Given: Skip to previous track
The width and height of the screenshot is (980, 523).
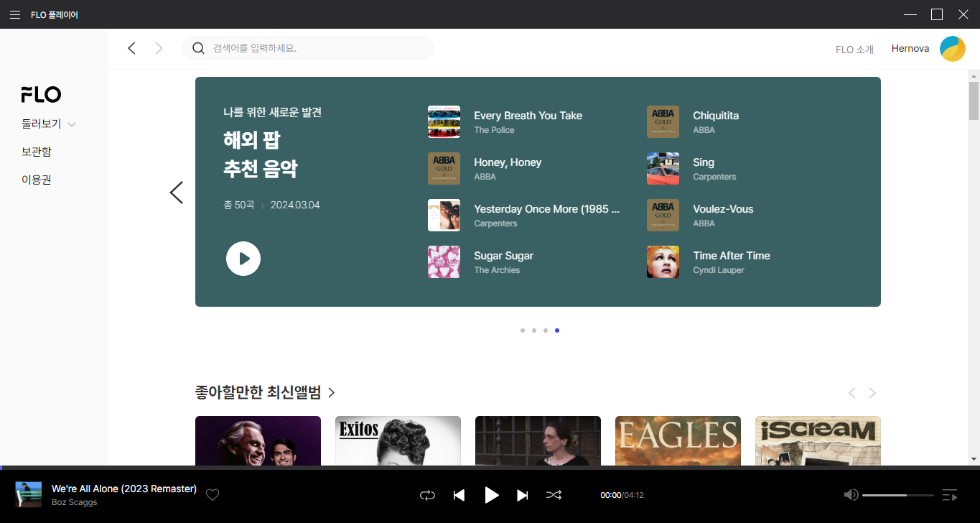Looking at the screenshot, I should (x=459, y=495).
